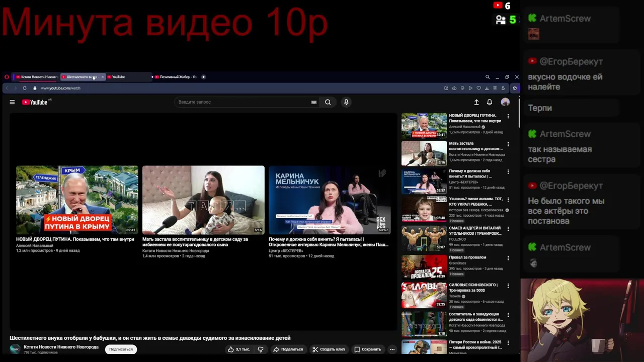644x362 pixels.
Task: Switch to Позитивный Жибер browser tab
Action: click(176, 77)
